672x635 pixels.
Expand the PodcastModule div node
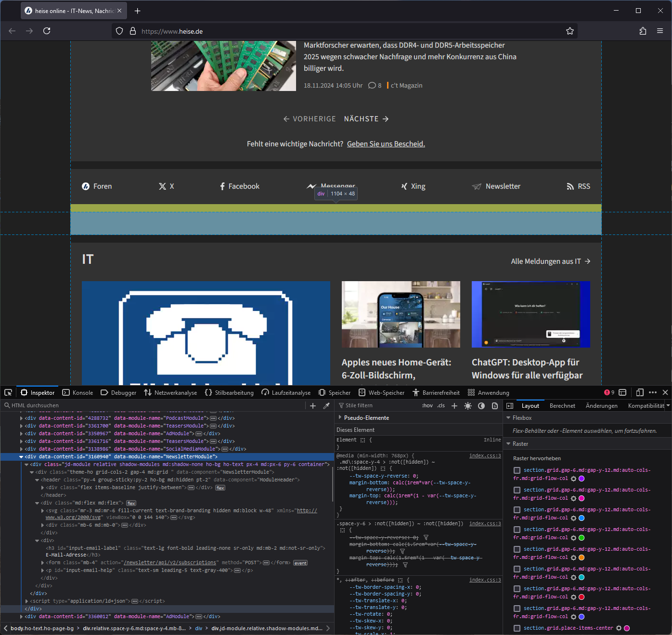click(x=21, y=418)
